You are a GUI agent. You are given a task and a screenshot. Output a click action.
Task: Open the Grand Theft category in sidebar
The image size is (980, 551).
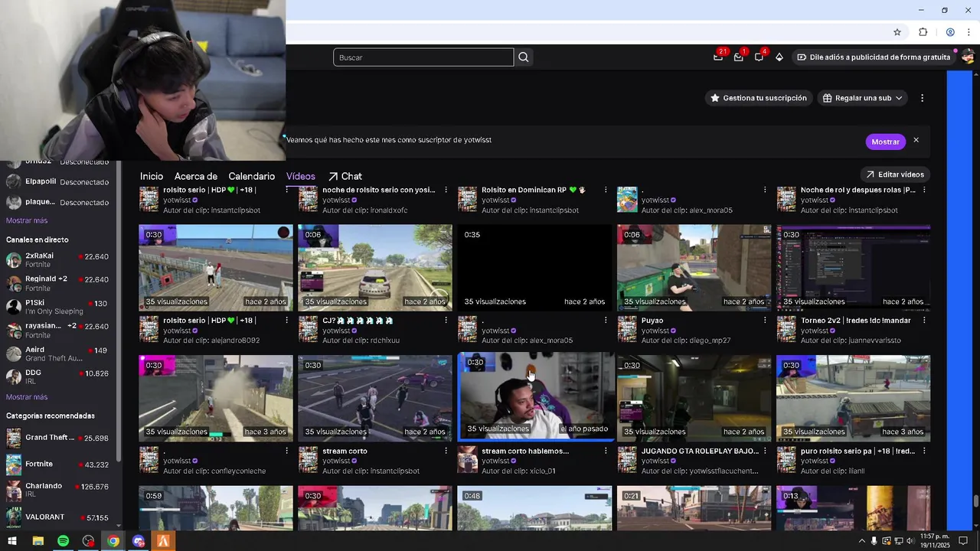point(57,438)
